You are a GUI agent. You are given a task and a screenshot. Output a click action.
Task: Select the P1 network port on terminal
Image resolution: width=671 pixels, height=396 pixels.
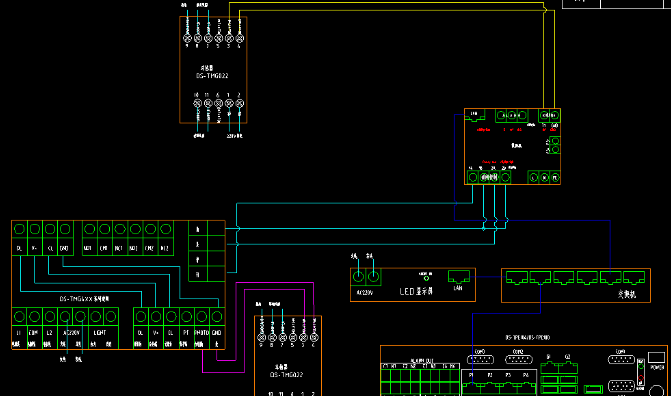pyautogui.click(x=471, y=384)
